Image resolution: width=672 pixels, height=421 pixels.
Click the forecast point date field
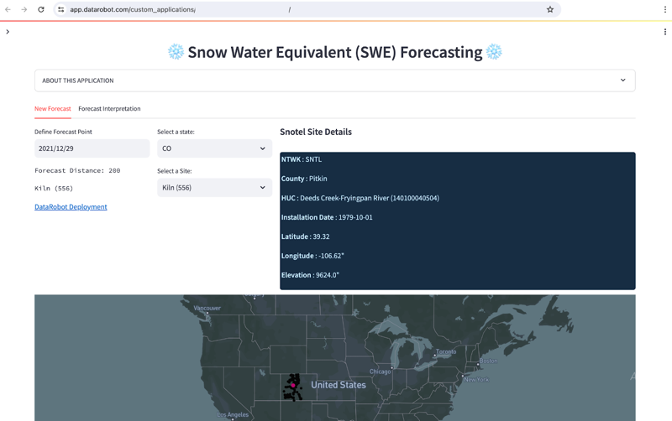(92, 148)
